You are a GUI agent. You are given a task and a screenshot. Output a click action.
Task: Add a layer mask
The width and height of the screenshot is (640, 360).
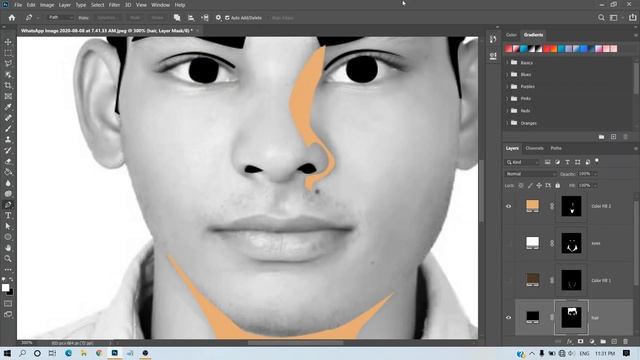pyautogui.click(x=580, y=341)
